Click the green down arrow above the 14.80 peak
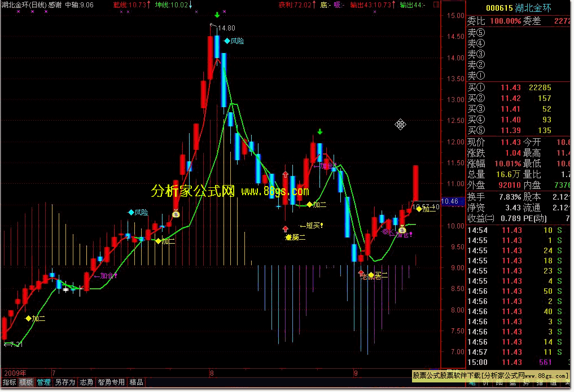The image size is (574, 392). click(x=217, y=15)
